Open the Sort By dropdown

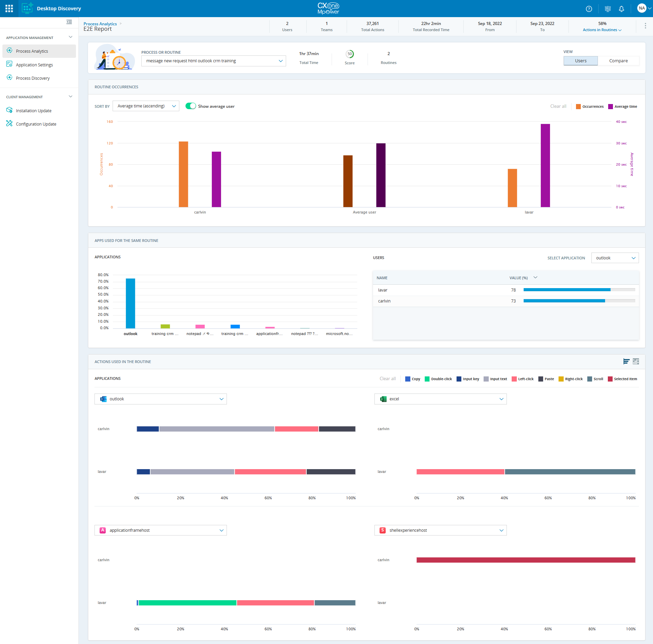click(x=146, y=106)
